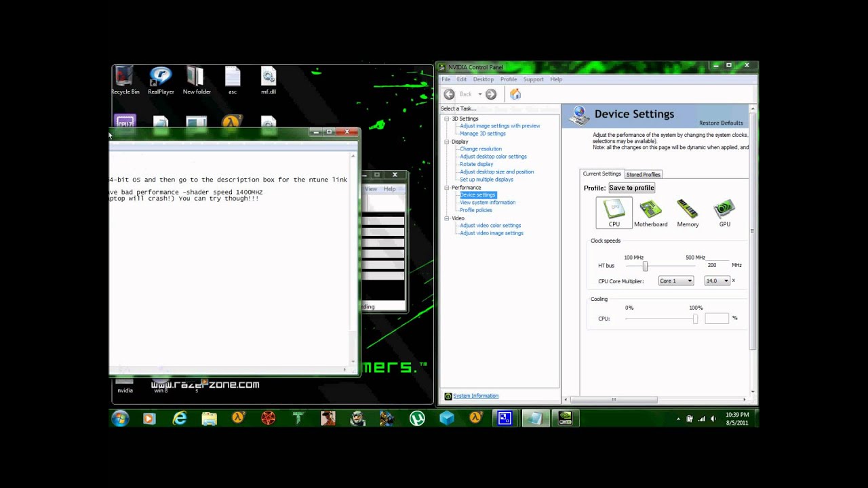Screen dimensions: 868x488
Task: Open the NVIDIA Help menu
Action: pos(556,79)
